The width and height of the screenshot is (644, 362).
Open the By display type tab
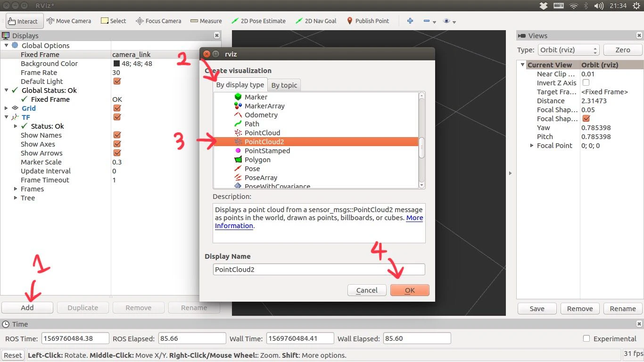(x=240, y=85)
